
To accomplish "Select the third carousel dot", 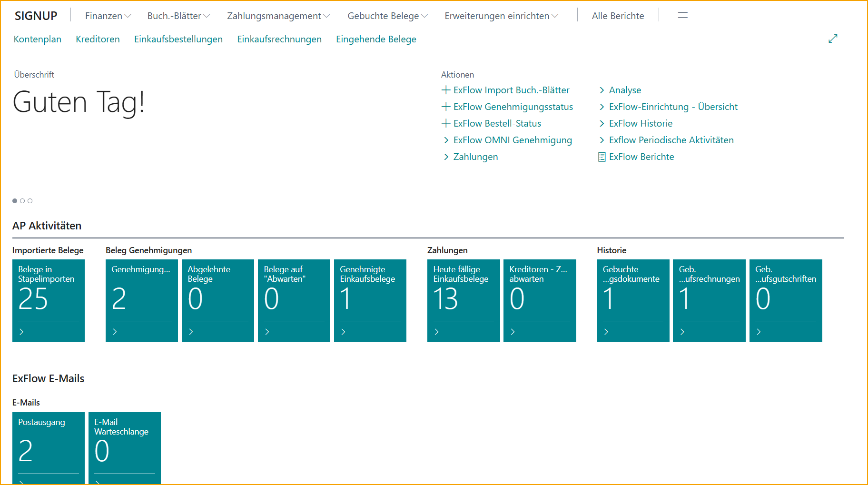I will (30, 200).
